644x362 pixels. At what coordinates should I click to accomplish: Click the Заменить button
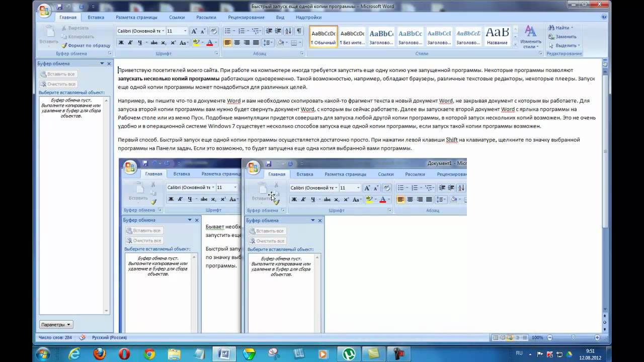pos(562,36)
